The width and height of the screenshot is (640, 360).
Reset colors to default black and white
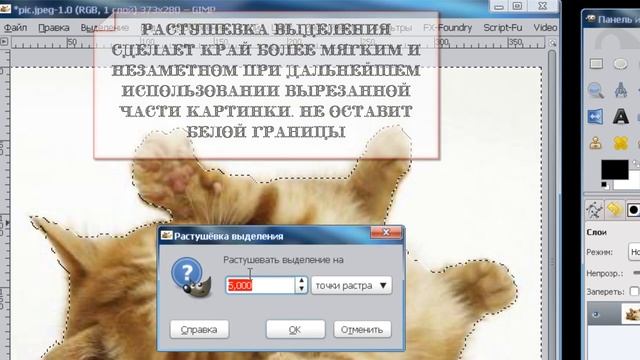point(604,185)
